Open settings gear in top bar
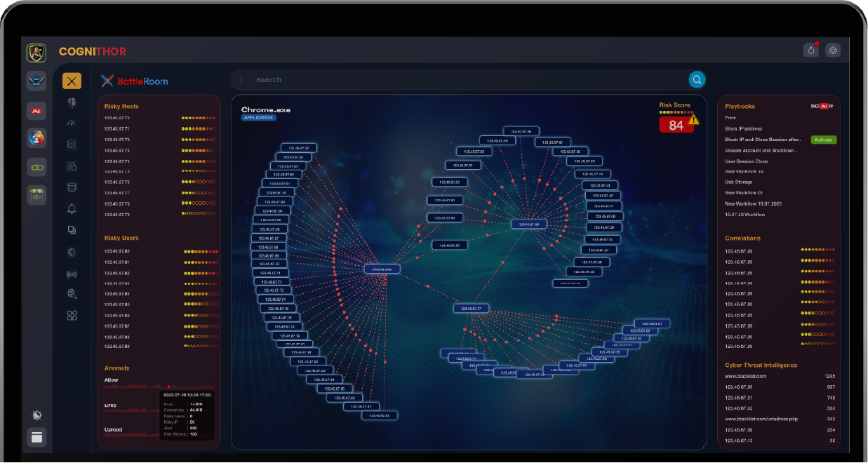The width and height of the screenshot is (868, 463). [x=833, y=50]
